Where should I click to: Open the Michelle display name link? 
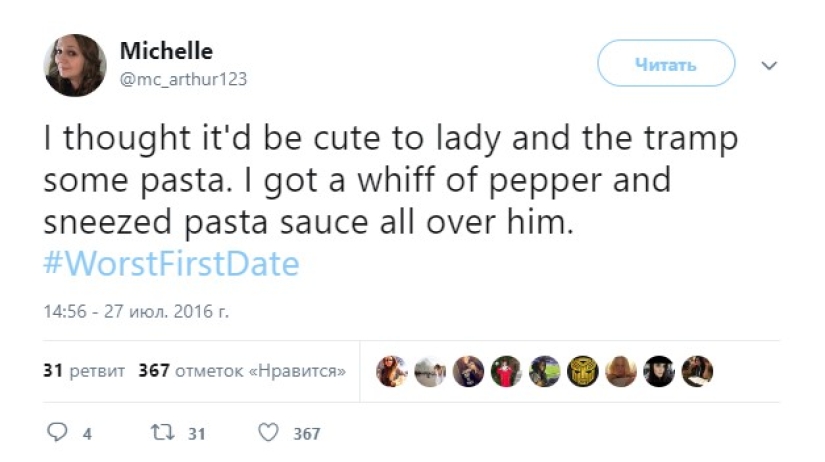(166, 52)
